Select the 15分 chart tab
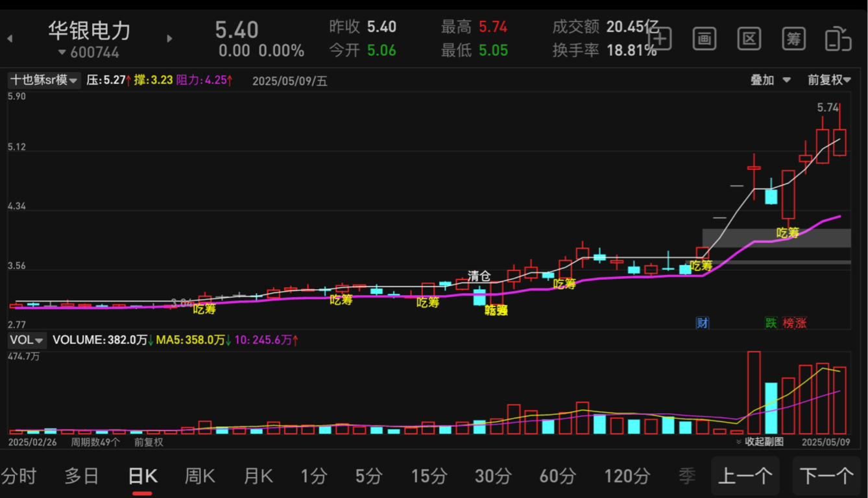The height and width of the screenshot is (498, 868). [x=429, y=477]
